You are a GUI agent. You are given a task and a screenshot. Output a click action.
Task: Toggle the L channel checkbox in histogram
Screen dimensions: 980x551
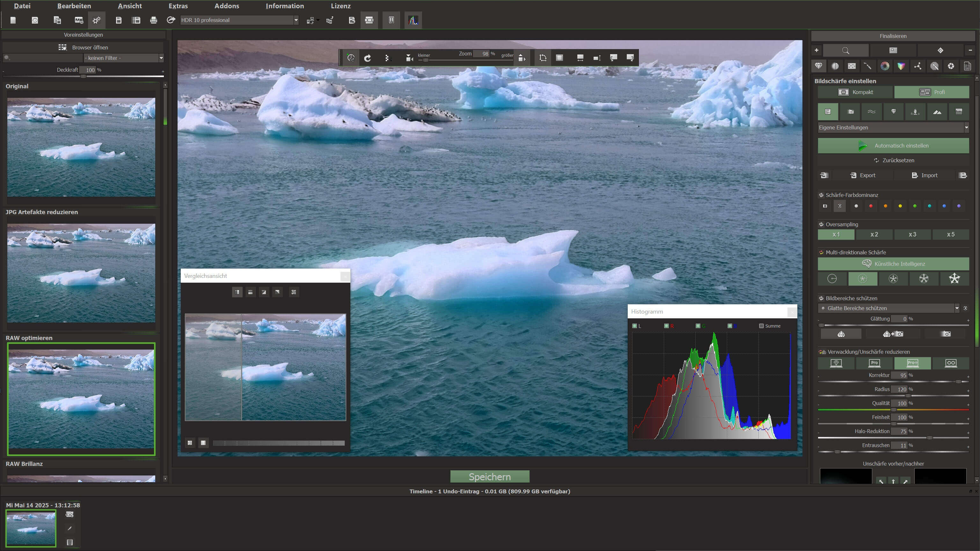pos(634,326)
